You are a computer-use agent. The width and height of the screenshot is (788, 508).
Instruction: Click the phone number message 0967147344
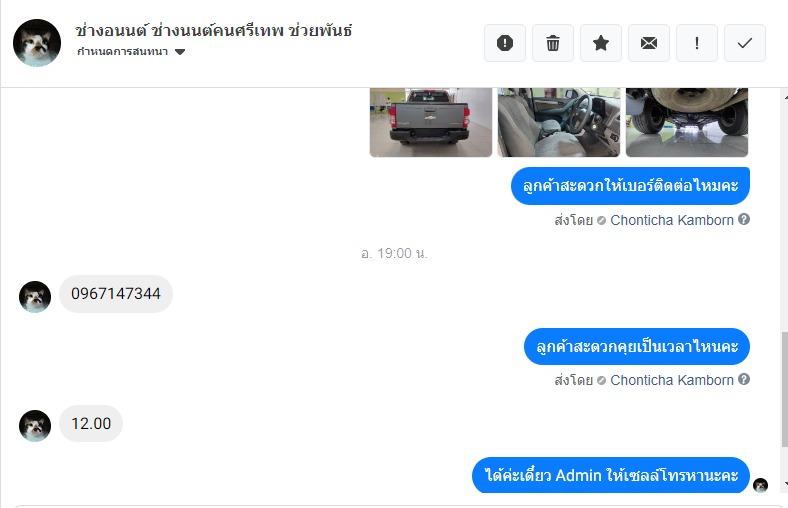(x=116, y=293)
